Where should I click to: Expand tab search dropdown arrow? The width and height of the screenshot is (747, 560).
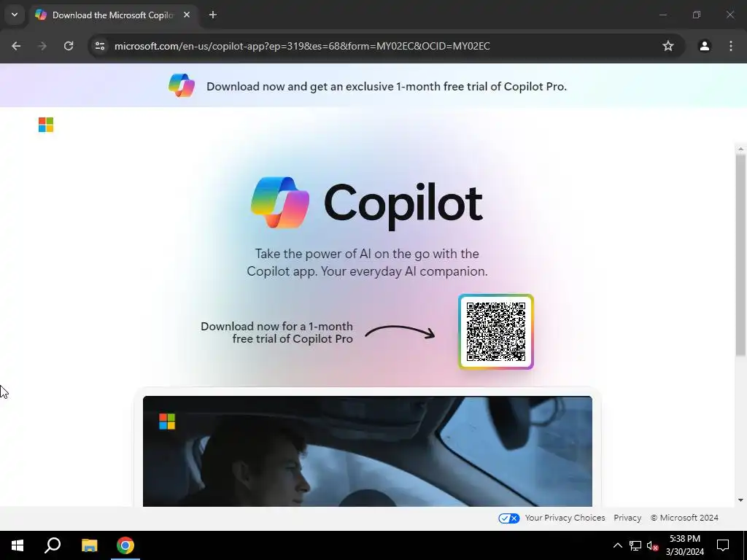pyautogui.click(x=15, y=15)
